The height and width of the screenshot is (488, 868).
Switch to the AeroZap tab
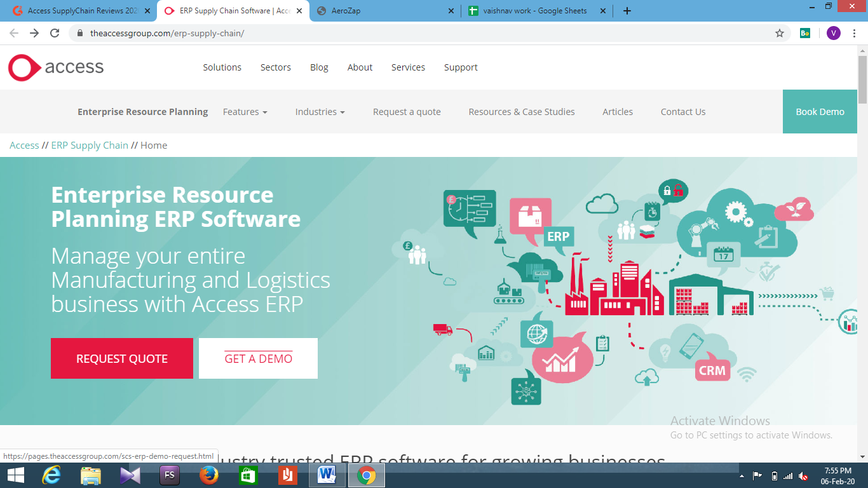point(385,11)
